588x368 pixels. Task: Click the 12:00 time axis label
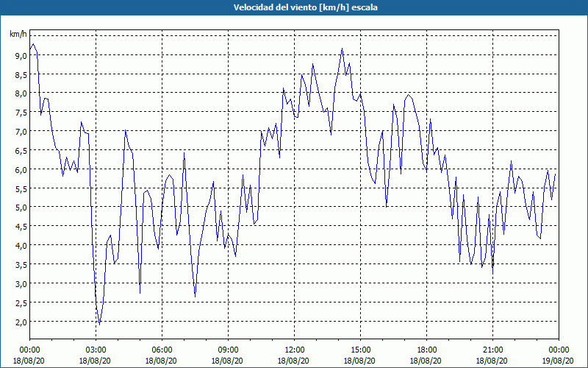295,350
